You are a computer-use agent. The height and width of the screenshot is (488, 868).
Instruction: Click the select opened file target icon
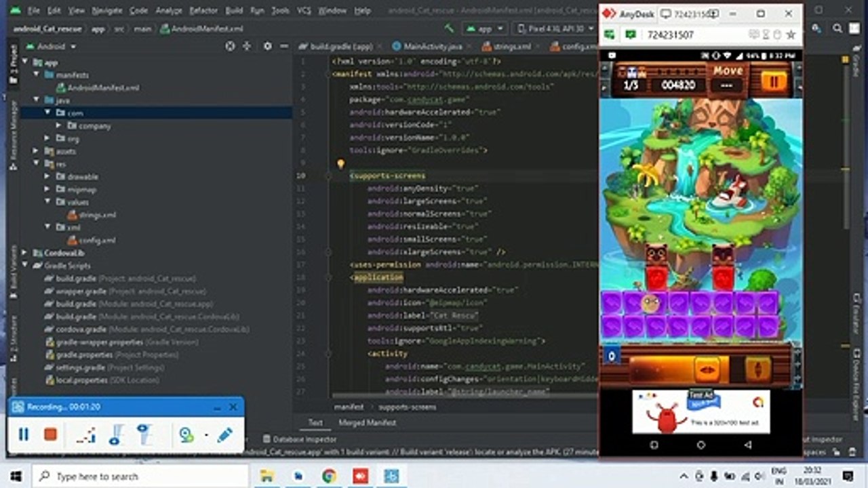click(x=230, y=46)
